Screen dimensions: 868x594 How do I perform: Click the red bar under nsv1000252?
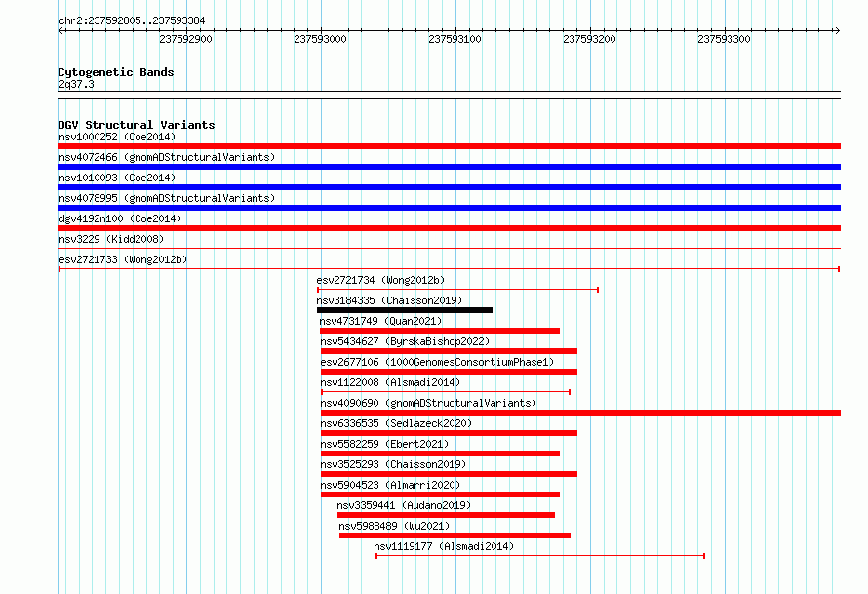point(449,146)
